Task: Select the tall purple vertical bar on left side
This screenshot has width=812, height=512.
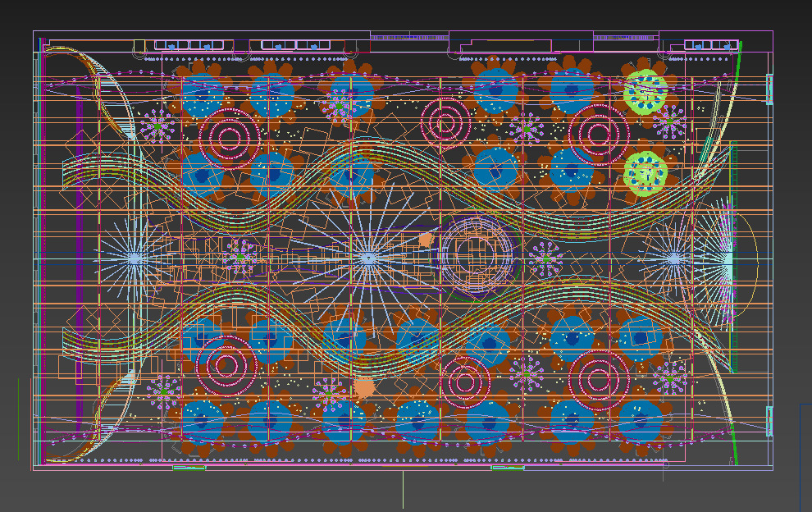Action: pos(80,259)
